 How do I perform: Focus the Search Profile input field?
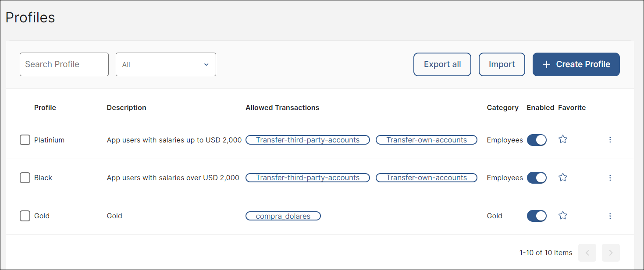pyautogui.click(x=64, y=64)
